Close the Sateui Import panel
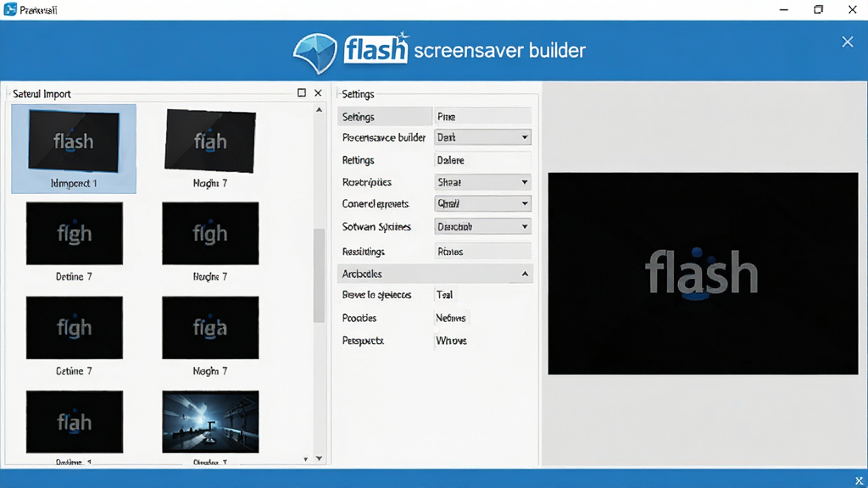 [x=318, y=93]
